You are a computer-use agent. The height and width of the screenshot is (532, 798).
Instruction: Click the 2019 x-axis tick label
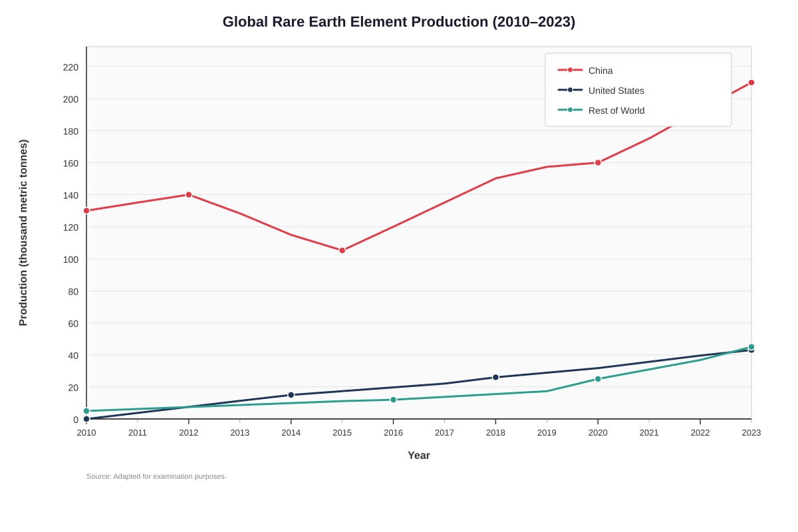[x=547, y=433]
